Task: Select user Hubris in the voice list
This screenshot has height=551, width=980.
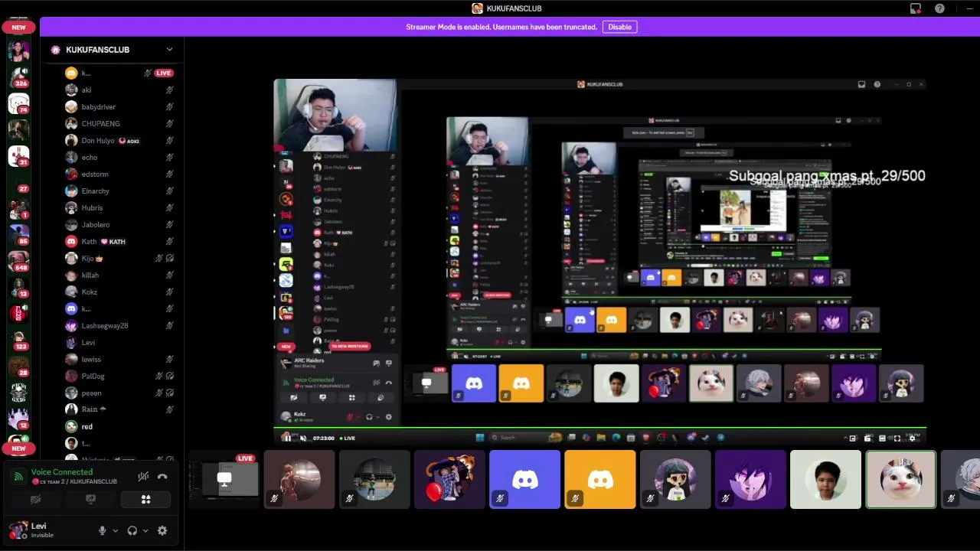Action: [119, 207]
